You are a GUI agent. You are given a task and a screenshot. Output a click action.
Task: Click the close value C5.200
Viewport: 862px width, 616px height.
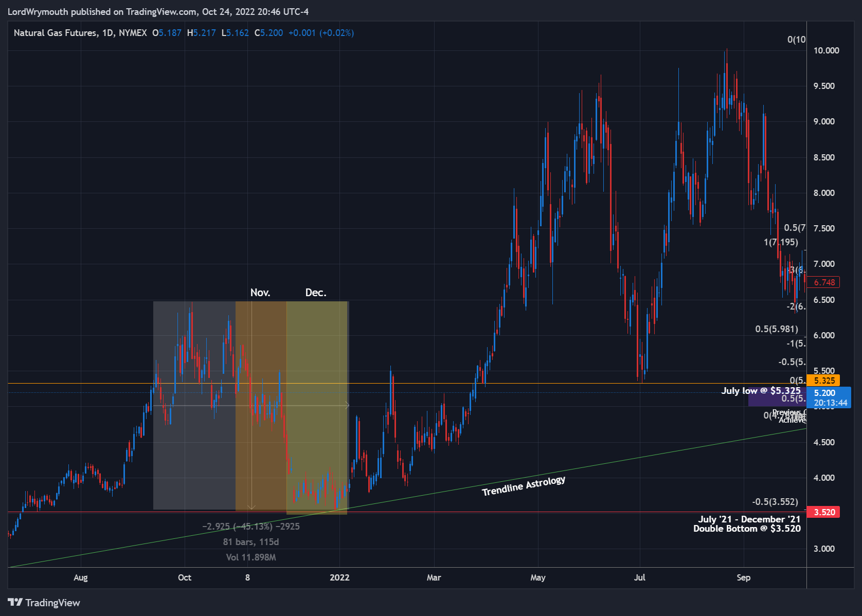click(x=268, y=33)
